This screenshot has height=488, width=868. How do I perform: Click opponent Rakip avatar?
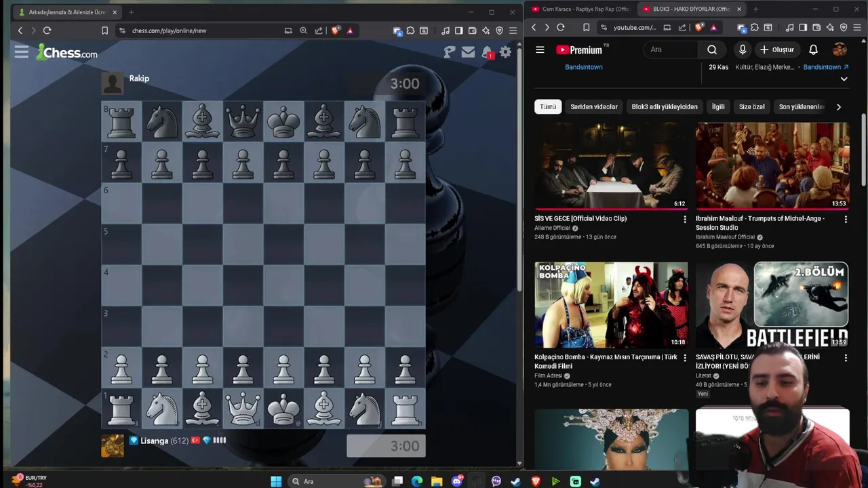point(113,83)
